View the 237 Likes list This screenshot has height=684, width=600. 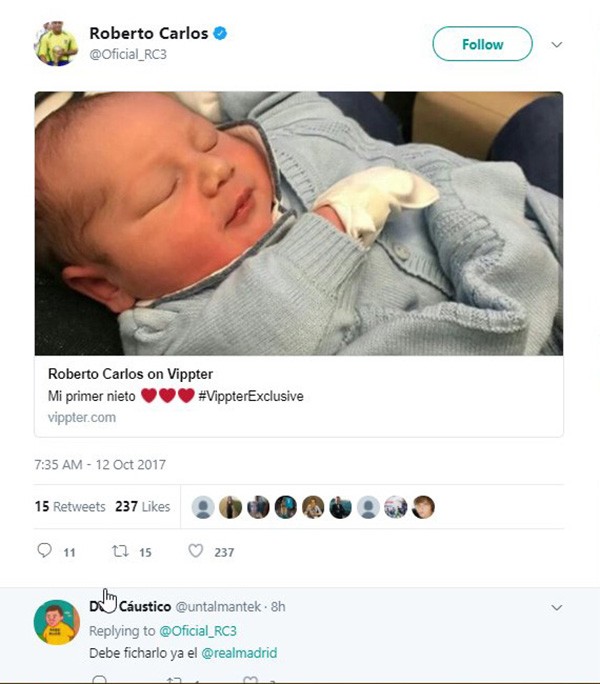click(142, 507)
